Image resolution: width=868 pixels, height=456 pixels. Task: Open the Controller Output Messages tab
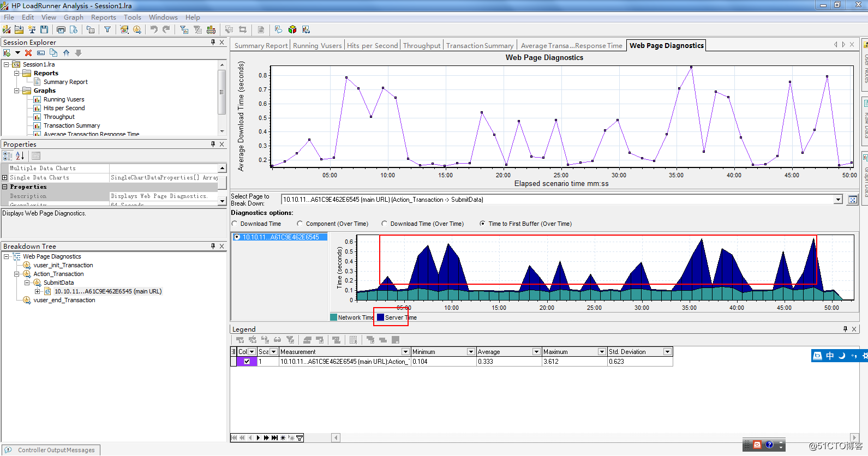50,450
